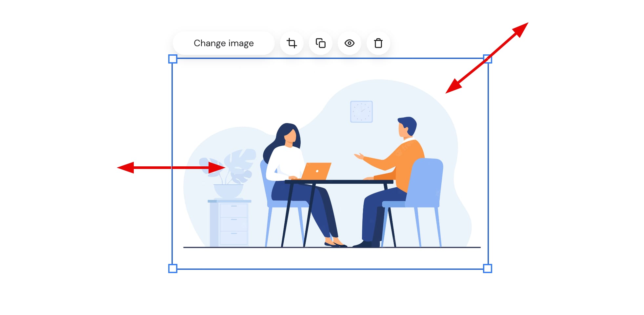Grab the top-right resize handle
This screenshot has width=644, height=315.
coord(487,59)
